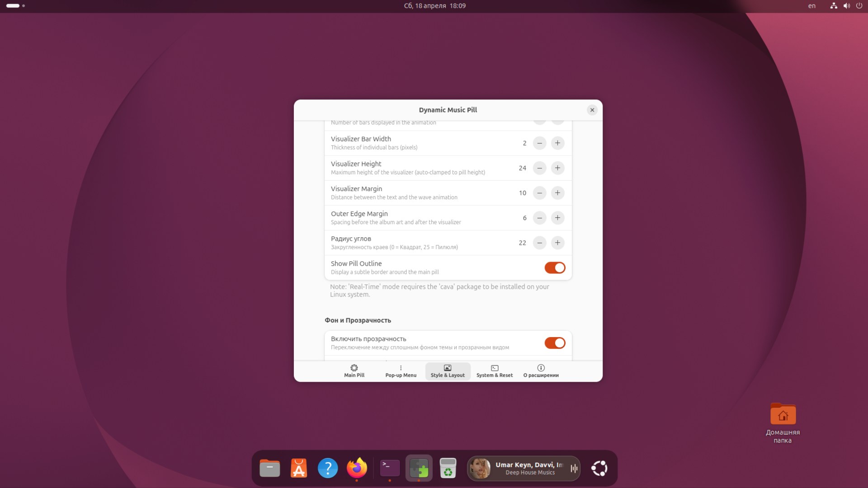
Task: Open the Help question-mark icon in the dock
Action: (328, 468)
